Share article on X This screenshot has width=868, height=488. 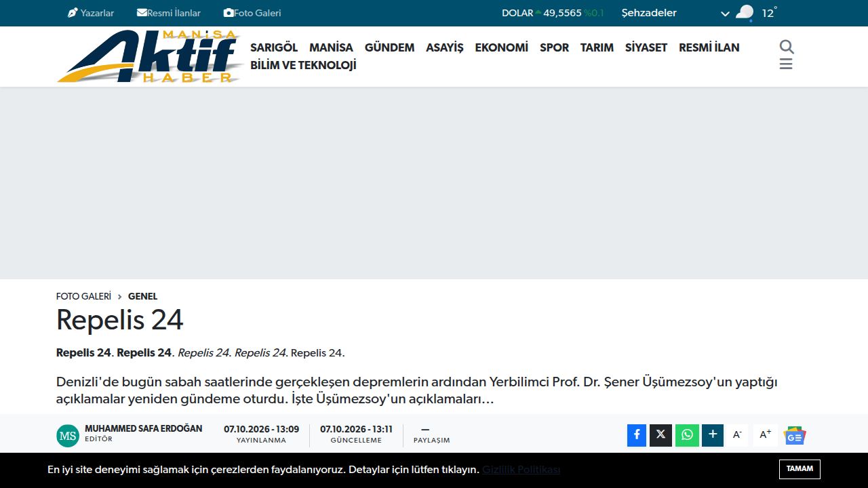[660, 435]
